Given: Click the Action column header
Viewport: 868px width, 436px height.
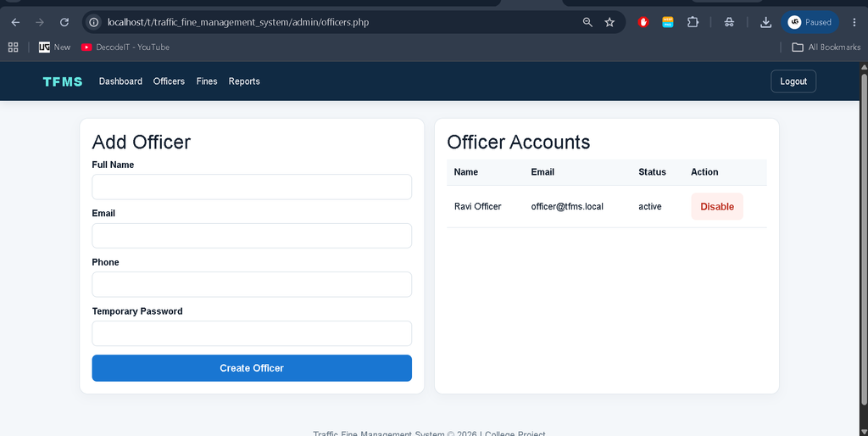Looking at the screenshot, I should pyautogui.click(x=704, y=172).
